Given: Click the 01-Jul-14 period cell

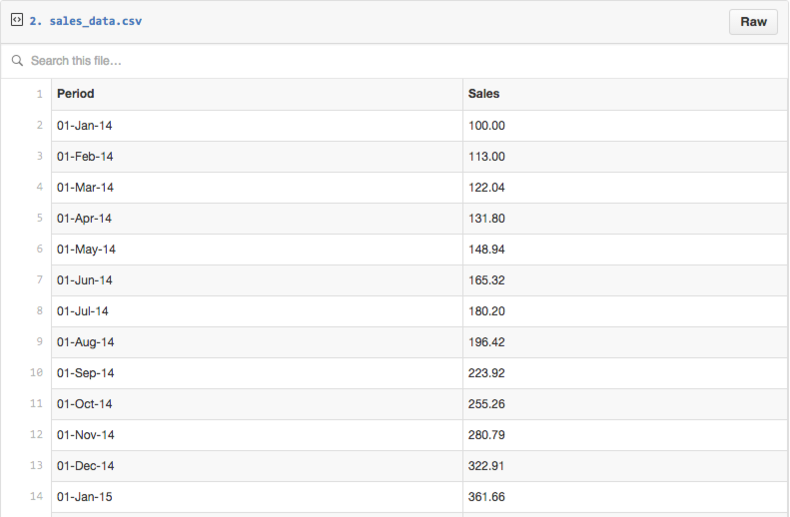Looking at the screenshot, I should (83, 311).
